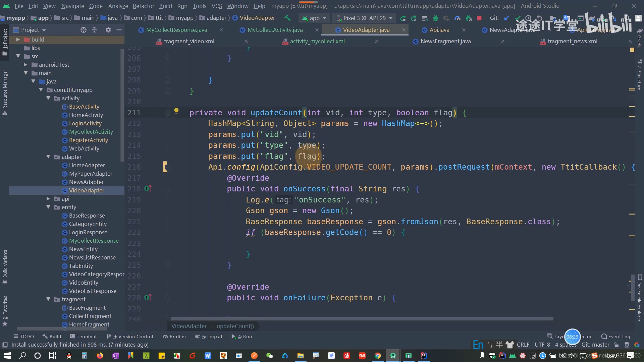Viewport: 644px width, 362px height.
Task: Hide the Project panel with minus icon
Action: pos(119,30)
